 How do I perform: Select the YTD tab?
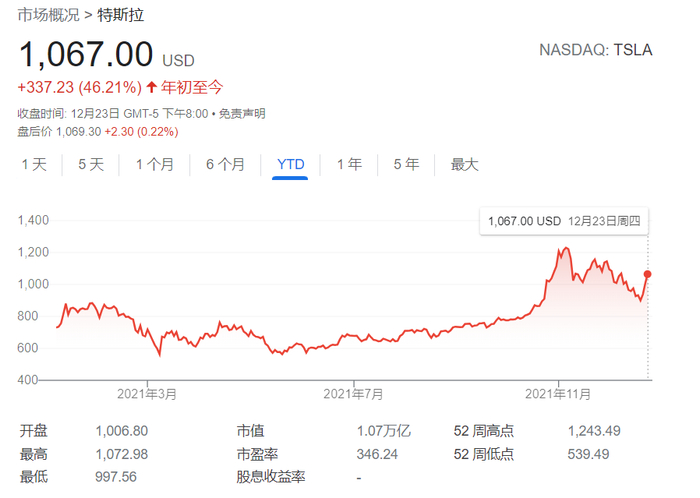point(291,164)
